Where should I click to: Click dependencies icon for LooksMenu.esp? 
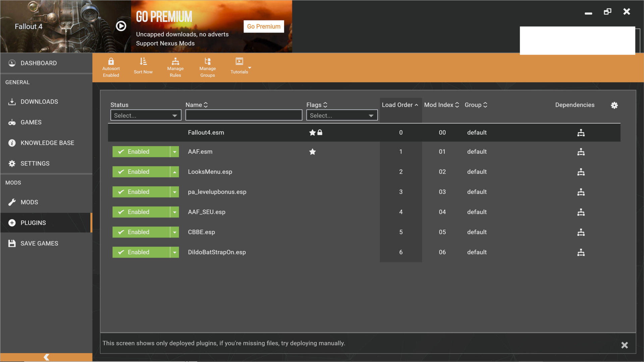[581, 172]
